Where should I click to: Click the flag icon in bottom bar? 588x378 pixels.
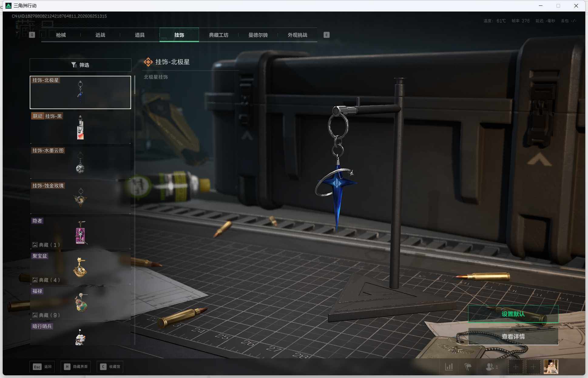468,367
